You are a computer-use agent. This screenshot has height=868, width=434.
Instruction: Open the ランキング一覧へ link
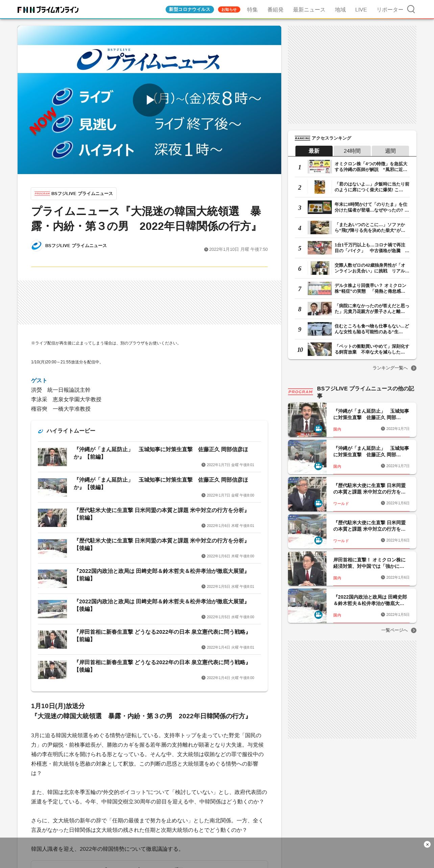coord(390,368)
